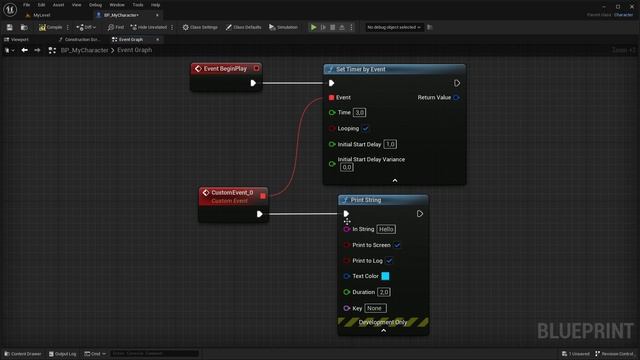Open the Edit menu
The height and width of the screenshot is (360, 640).
coord(41,5)
